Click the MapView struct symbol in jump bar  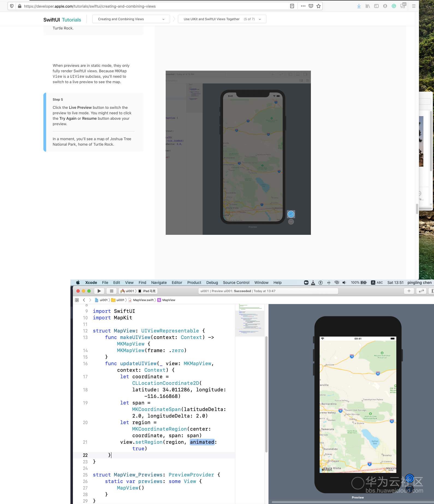click(166, 300)
